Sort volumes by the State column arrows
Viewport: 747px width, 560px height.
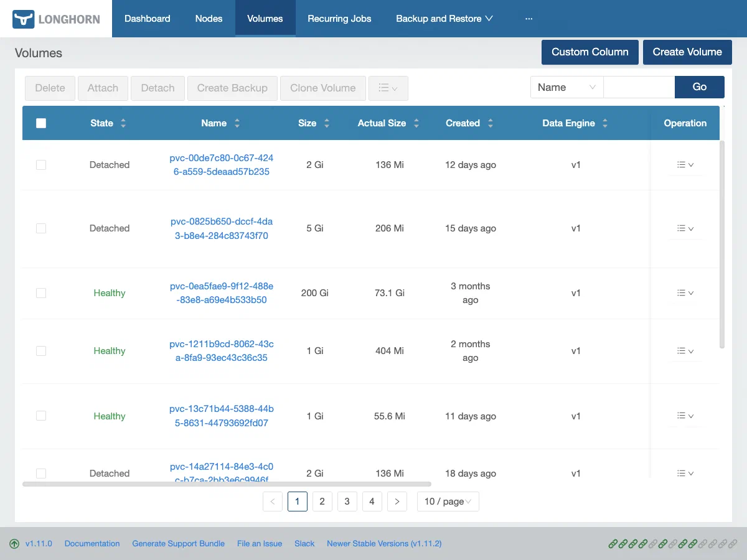pos(123,123)
